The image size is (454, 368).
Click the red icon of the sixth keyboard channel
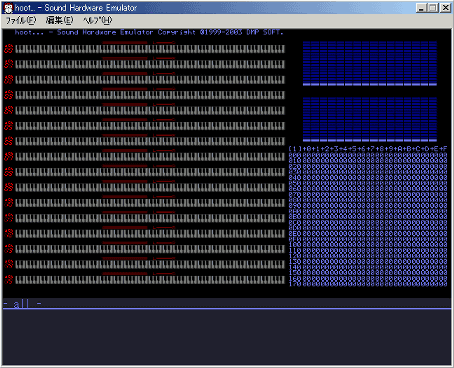tap(9, 126)
